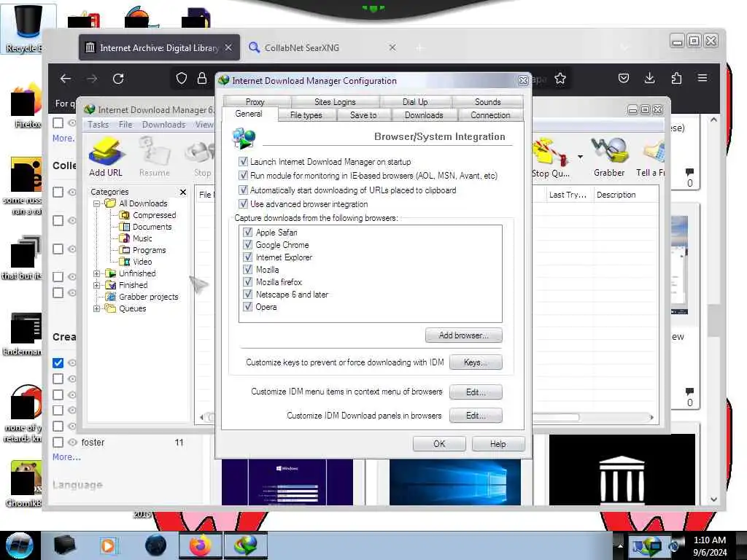The width and height of the screenshot is (747, 560).
Task: Expand the Queues tree node
Action: pyautogui.click(x=97, y=308)
